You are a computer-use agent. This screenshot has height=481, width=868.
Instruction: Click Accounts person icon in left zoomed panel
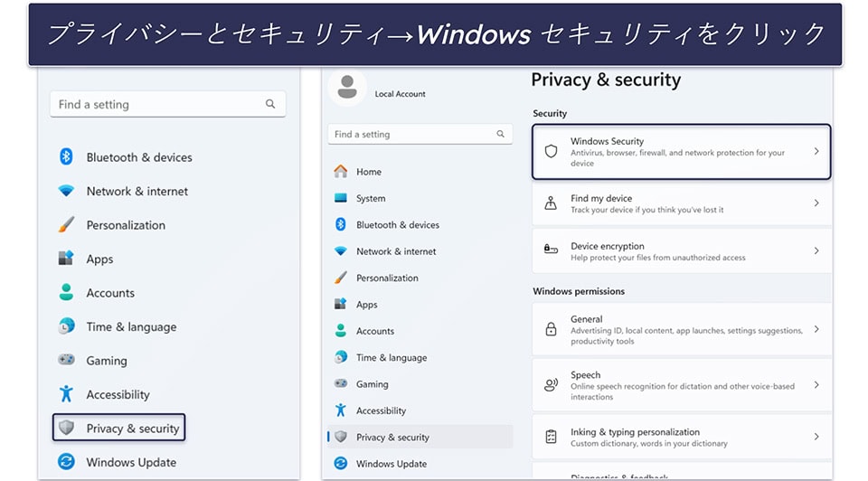[x=66, y=292]
